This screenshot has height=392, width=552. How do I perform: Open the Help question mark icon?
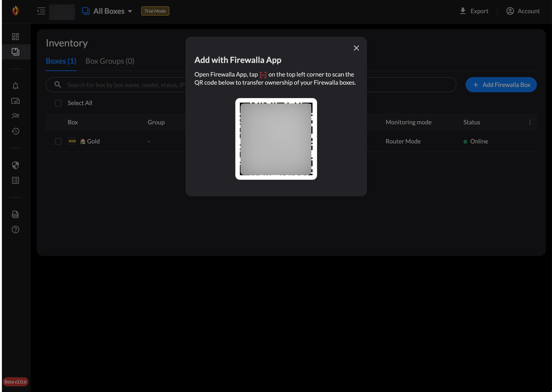coord(16,230)
